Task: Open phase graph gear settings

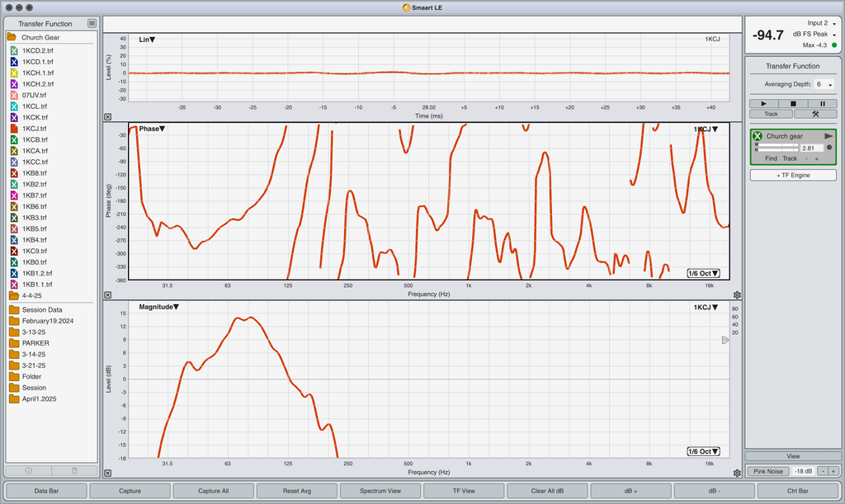Action: 736,294
